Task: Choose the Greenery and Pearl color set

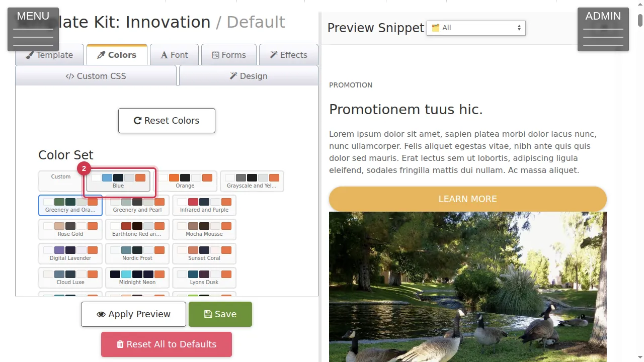Action: coord(137,205)
